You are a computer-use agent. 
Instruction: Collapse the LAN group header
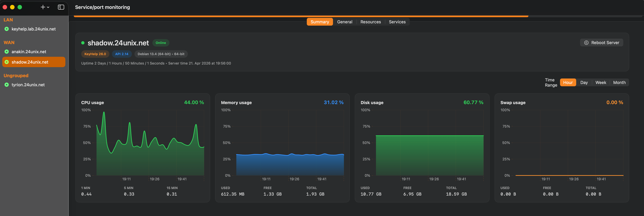click(x=8, y=20)
